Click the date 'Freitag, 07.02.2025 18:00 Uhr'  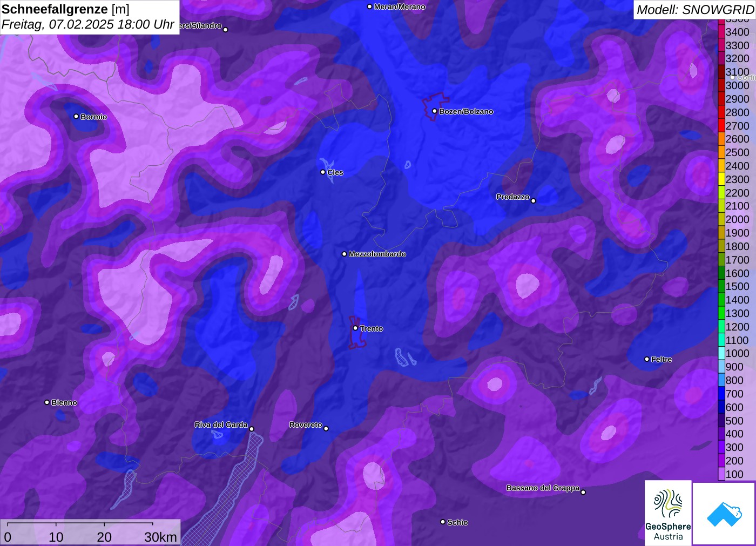coord(87,24)
